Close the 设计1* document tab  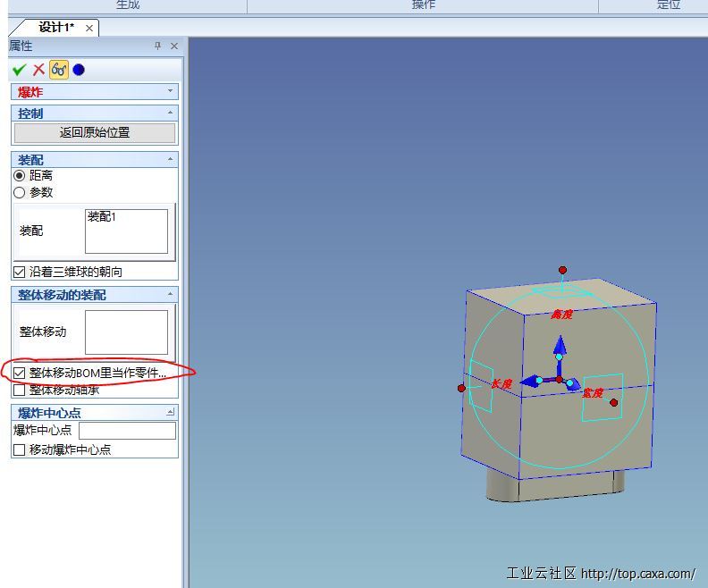89,28
